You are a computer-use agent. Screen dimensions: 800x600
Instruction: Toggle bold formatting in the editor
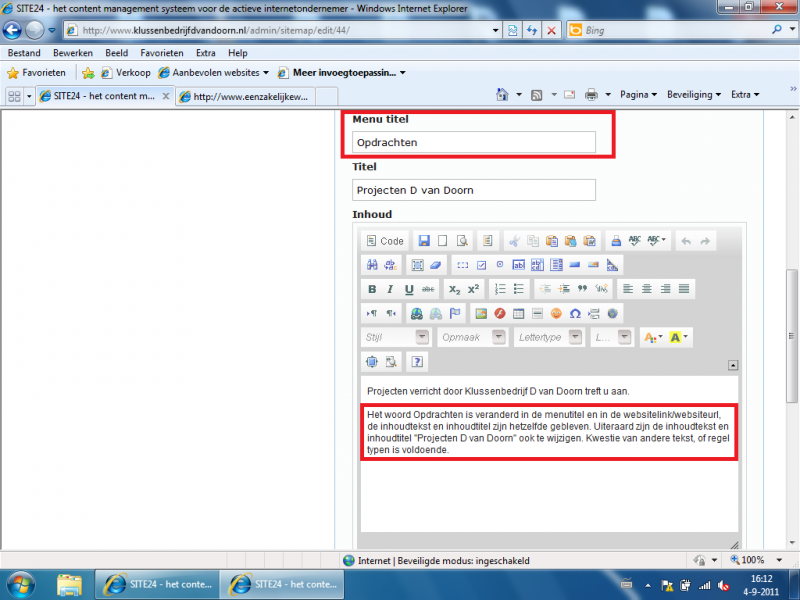coord(372,289)
